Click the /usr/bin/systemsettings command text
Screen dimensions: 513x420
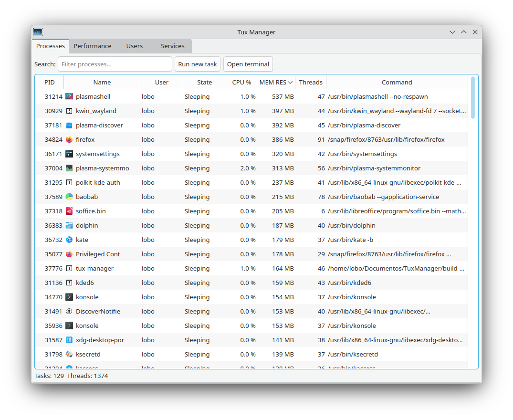tap(362, 154)
